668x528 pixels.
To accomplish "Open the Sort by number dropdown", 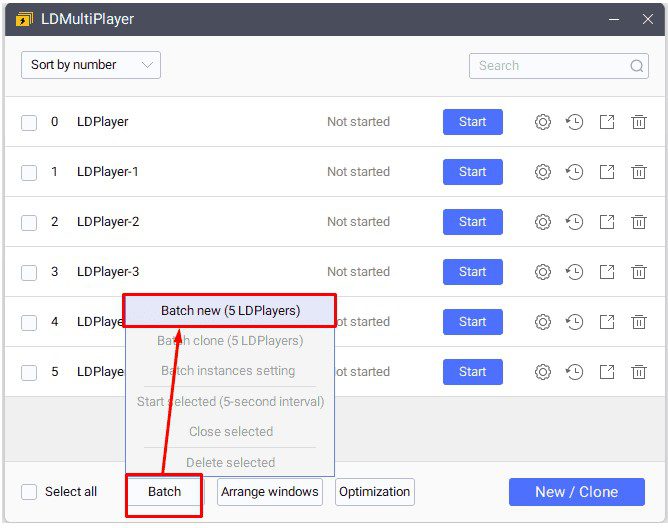I will coord(91,65).
